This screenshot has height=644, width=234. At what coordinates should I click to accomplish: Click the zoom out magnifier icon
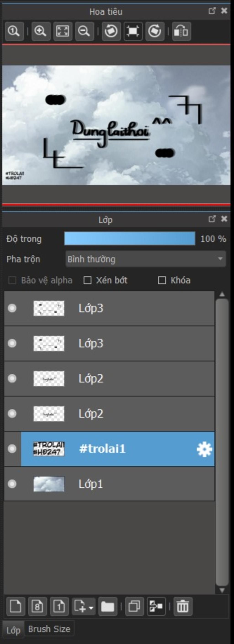[x=84, y=31]
